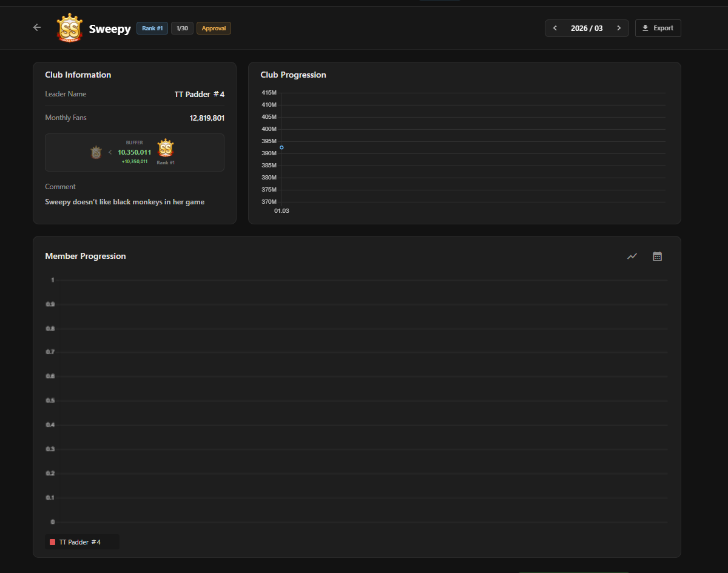Screen dimensions: 728x573
Task: Switch Member Progression to calendar view
Action: coord(657,256)
